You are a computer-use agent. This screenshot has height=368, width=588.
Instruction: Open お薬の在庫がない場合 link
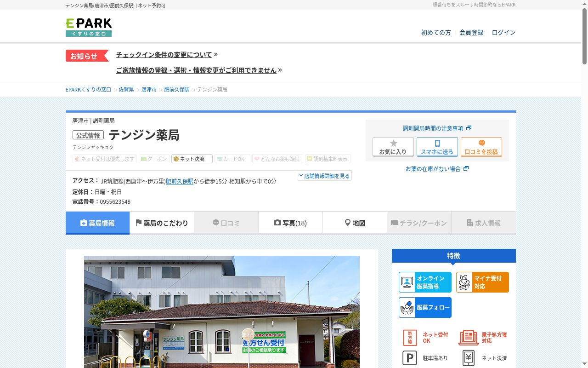pos(437,169)
